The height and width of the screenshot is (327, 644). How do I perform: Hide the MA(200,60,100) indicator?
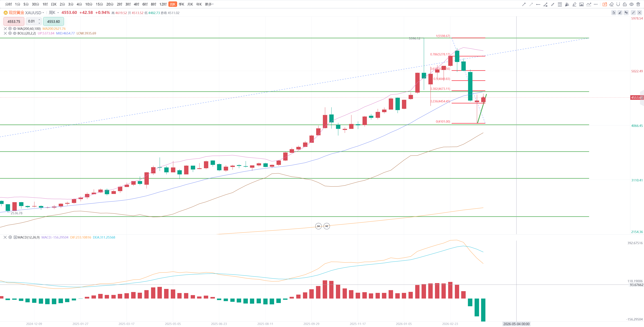(14, 29)
